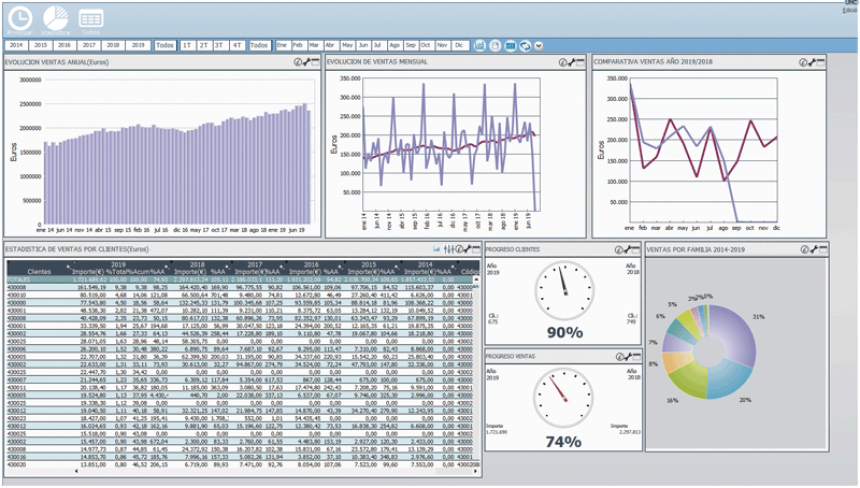Expand the Progreso Ventas panel window
Image resolution: width=860 pixels, height=488 pixels.
pos(638,356)
